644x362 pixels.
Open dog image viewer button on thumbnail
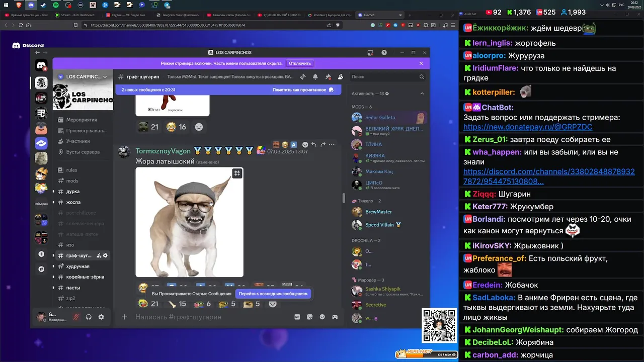coord(237,173)
